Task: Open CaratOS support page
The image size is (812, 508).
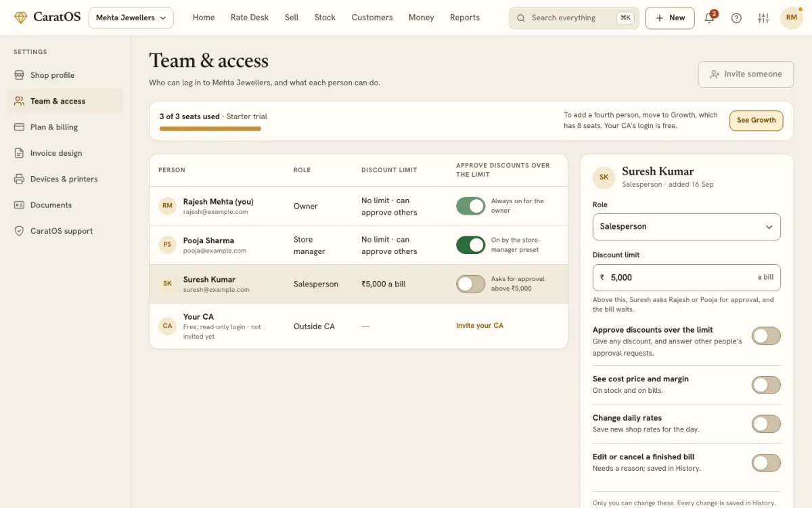Action: 66,231
